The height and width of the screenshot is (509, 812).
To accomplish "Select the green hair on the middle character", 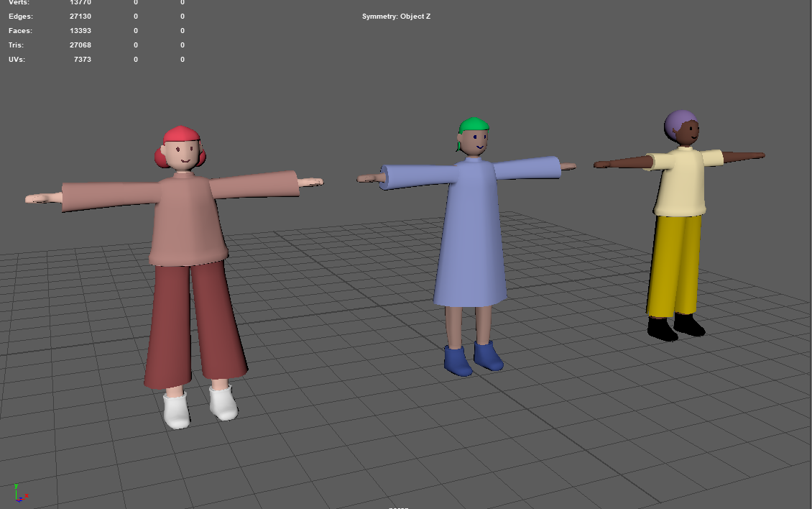I will [x=474, y=125].
